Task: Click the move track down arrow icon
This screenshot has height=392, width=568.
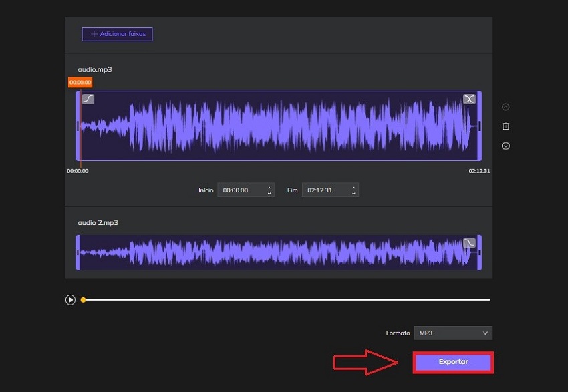Action: pos(506,145)
